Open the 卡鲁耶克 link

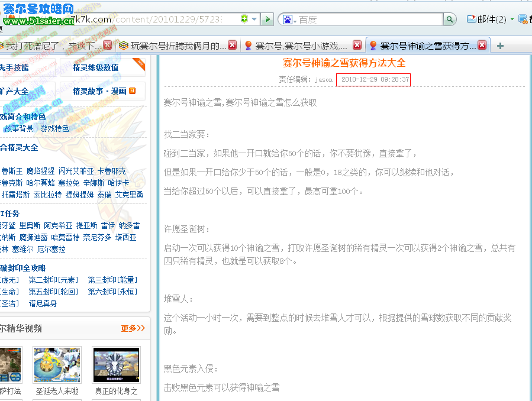tap(112, 171)
